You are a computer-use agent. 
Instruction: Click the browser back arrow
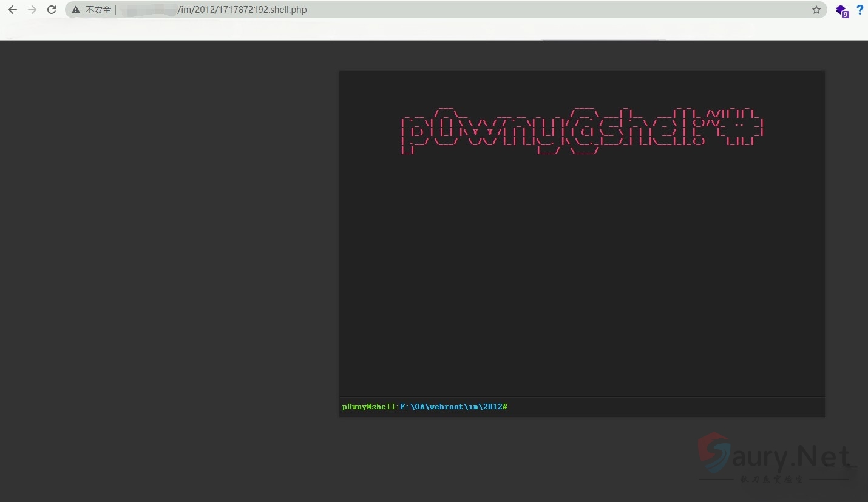pyautogui.click(x=13, y=10)
